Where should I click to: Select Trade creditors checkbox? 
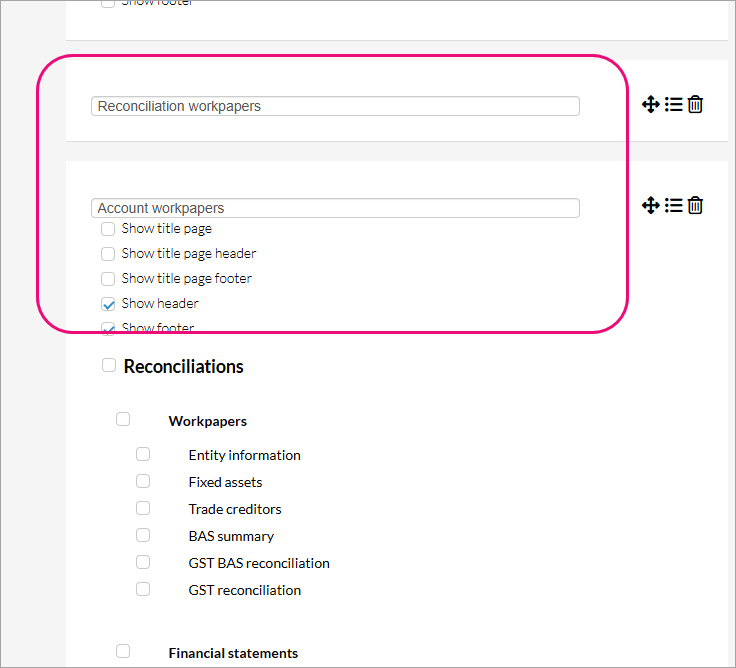pos(143,508)
